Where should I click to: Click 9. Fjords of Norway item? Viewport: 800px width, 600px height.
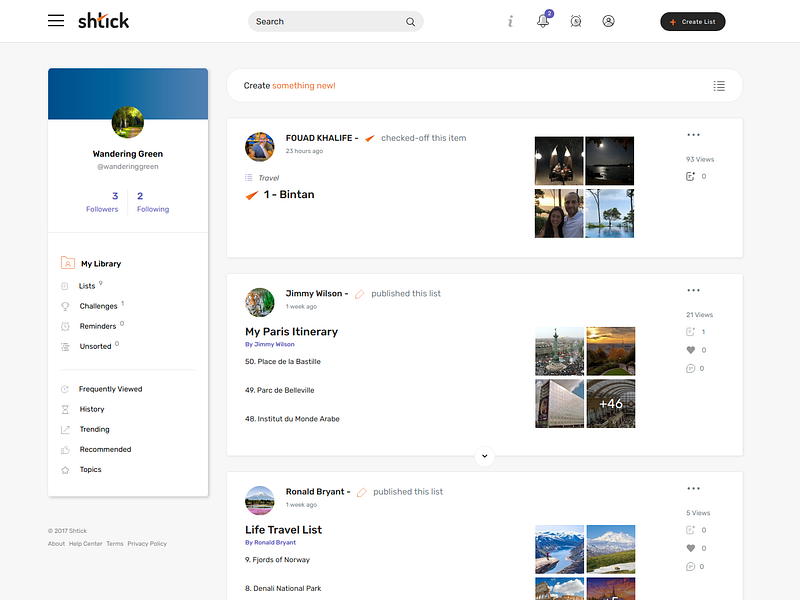pos(277,560)
